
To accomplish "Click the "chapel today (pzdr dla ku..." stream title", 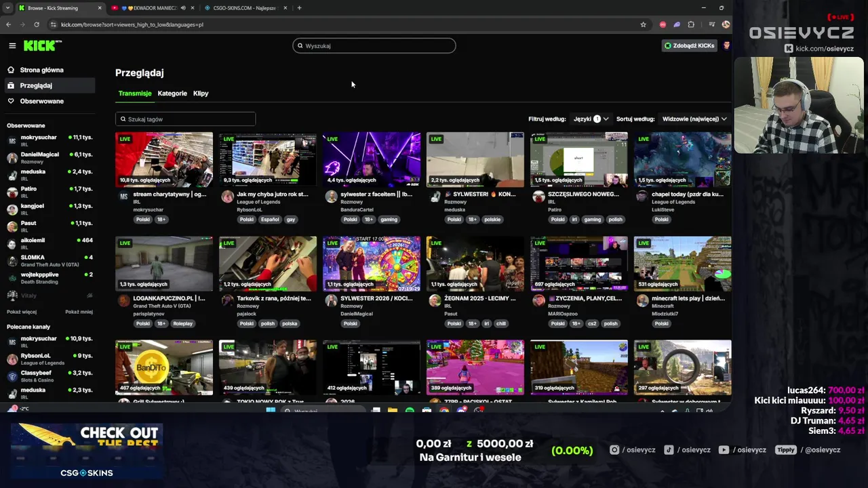I will pyautogui.click(x=688, y=195).
